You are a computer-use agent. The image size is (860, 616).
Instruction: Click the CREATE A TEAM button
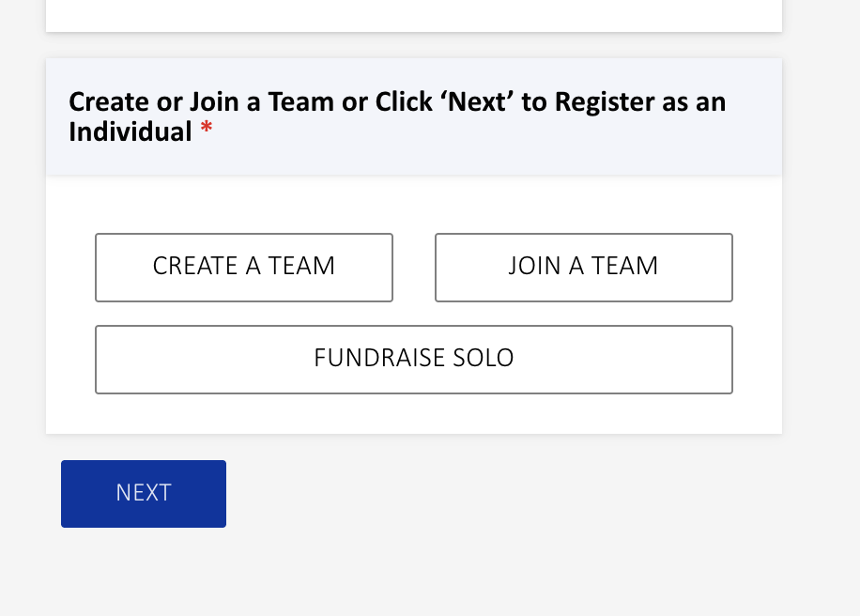pyautogui.click(x=244, y=268)
